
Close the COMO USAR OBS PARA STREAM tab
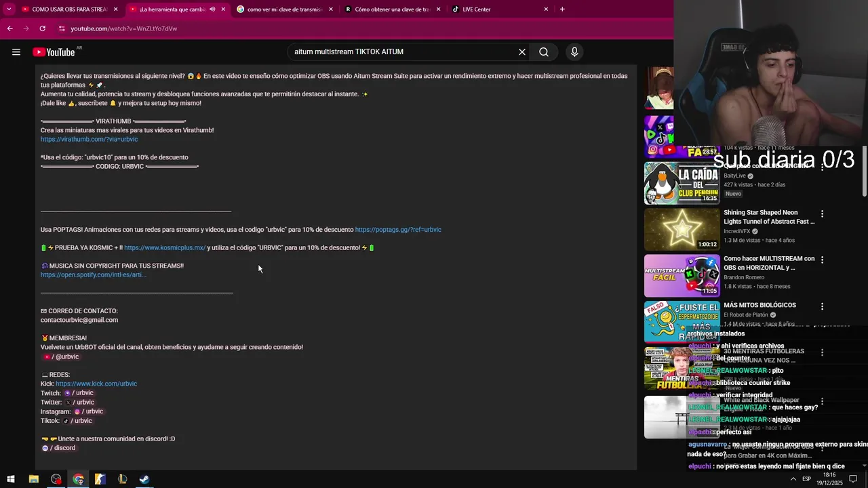116,9
